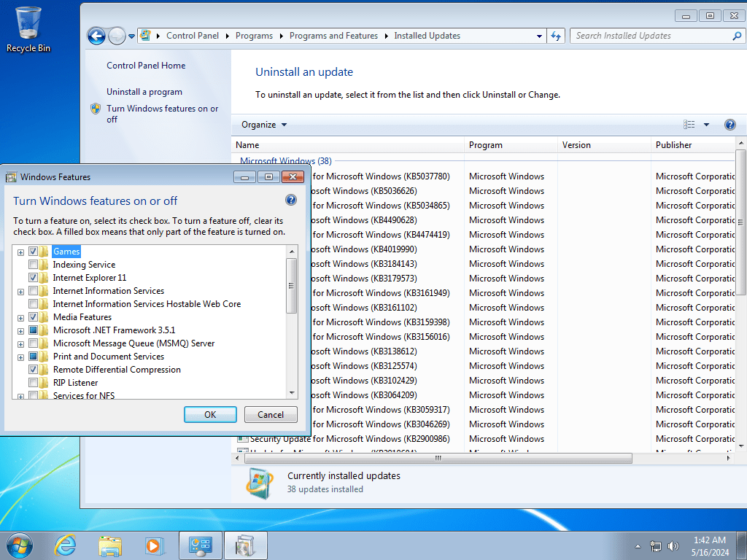The width and height of the screenshot is (747, 560).
Task: Click the Control Panel icon in address bar
Action: 146,36
